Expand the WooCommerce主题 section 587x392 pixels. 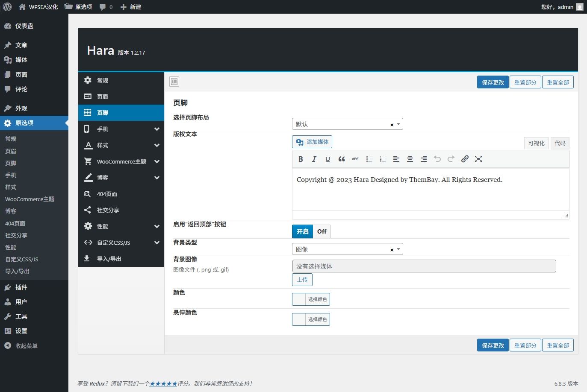click(x=121, y=161)
